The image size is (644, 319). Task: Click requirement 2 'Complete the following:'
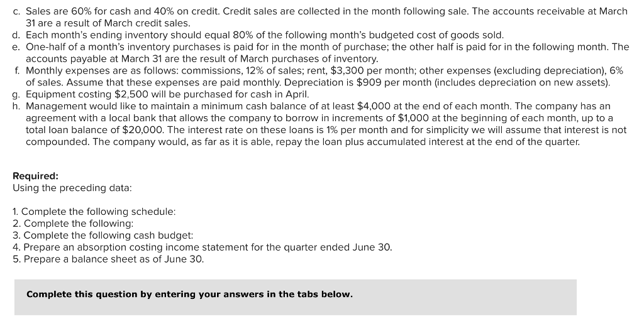coord(73,224)
